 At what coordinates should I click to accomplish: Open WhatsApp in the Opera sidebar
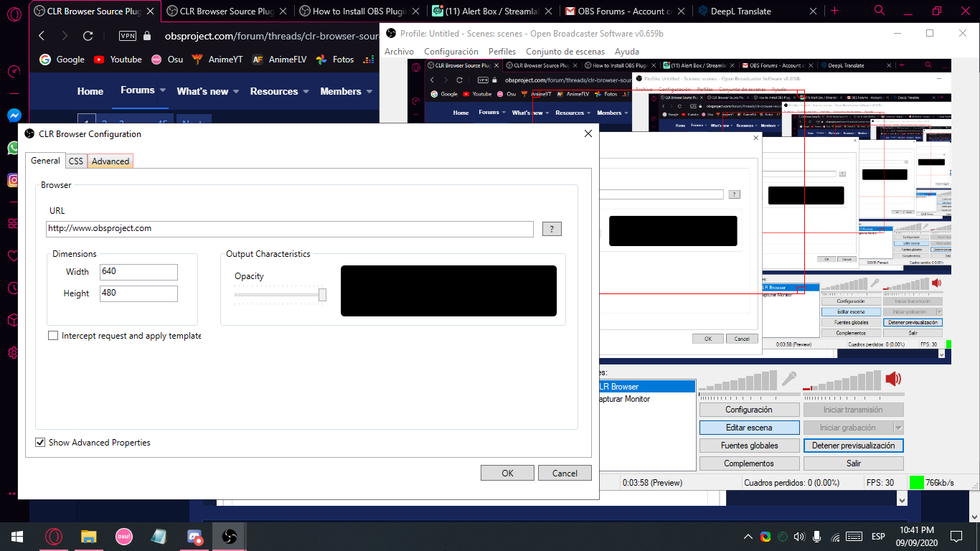click(x=14, y=148)
